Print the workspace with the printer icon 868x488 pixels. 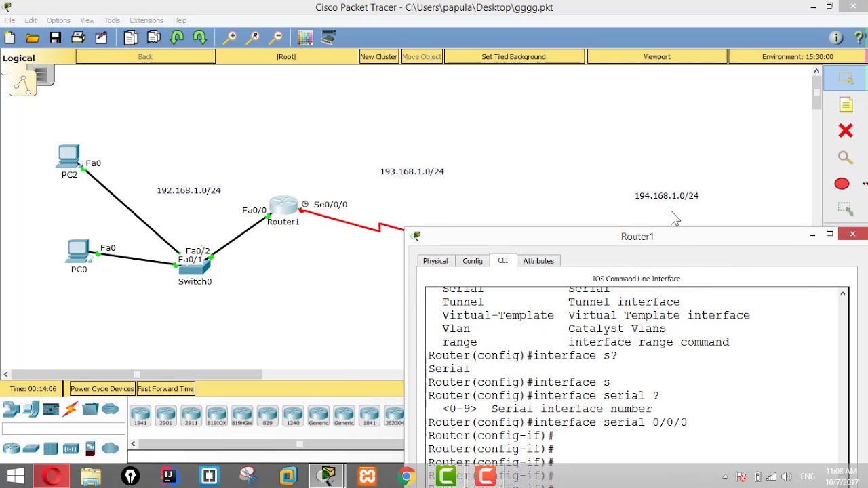pyautogui.click(x=78, y=38)
